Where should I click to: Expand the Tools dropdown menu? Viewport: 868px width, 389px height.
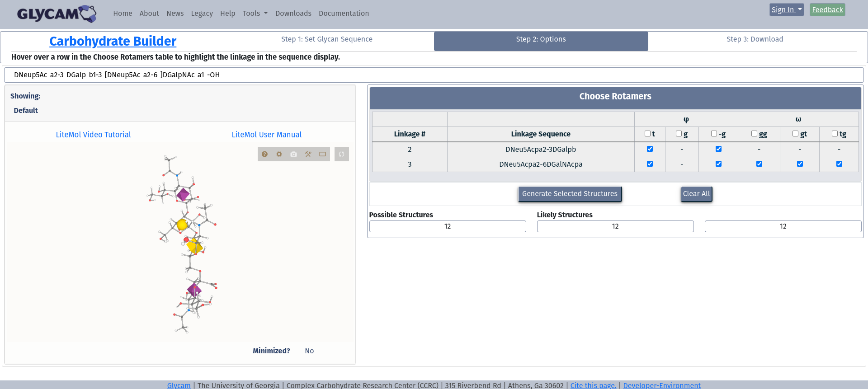(255, 14)
